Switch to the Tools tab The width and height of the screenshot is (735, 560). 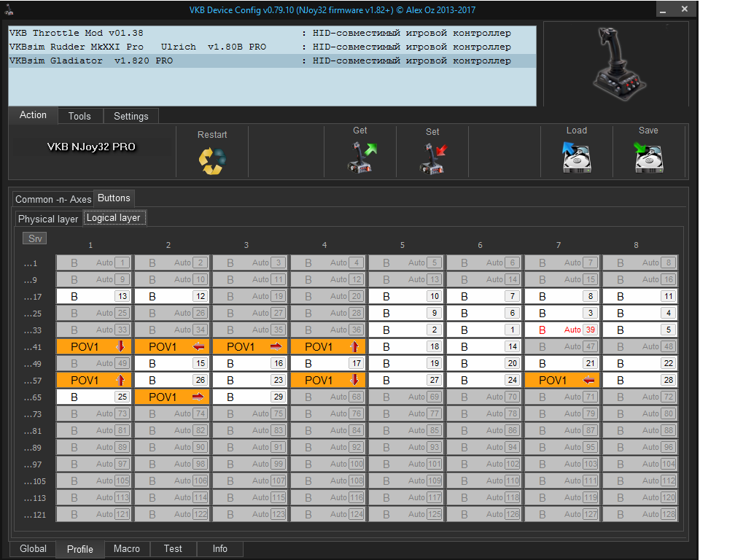click(x=79, y=116)
